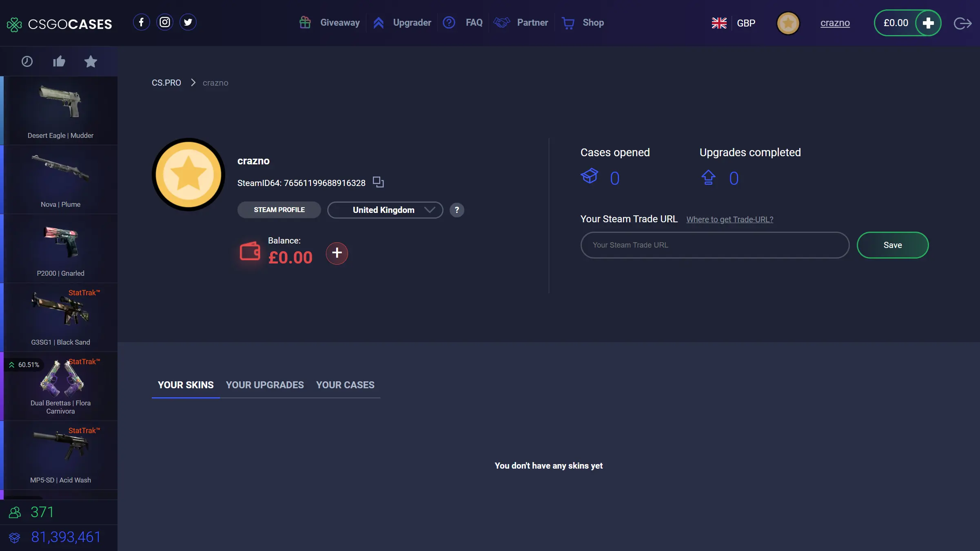Click the 81,393,461 counter text
This screenshot has height=551, width=980.
(66, 537)
